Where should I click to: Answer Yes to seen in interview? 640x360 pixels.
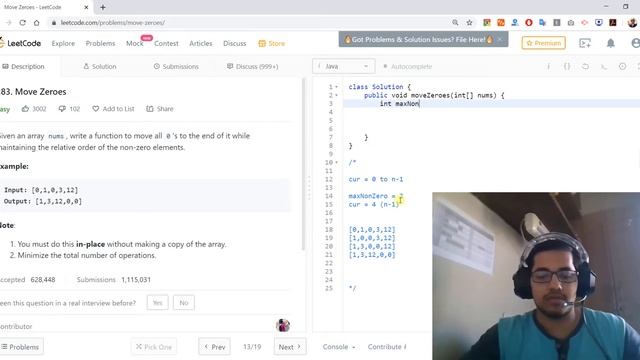pos(158,302)
